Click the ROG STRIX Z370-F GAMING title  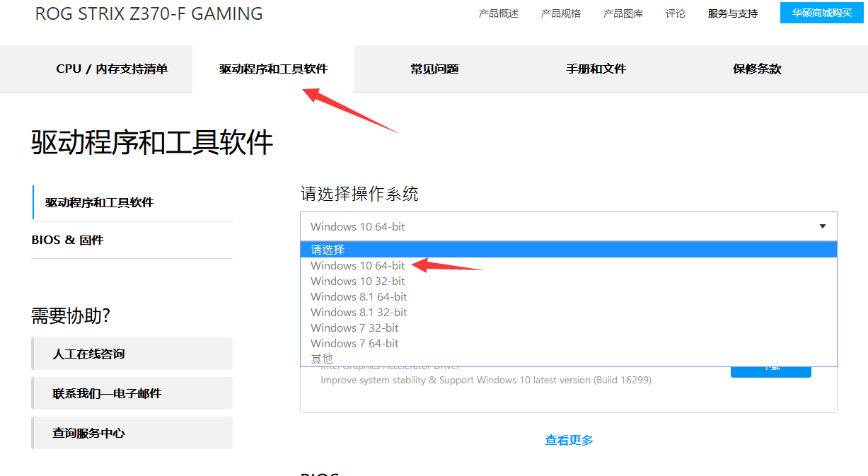tap(149, 13)
